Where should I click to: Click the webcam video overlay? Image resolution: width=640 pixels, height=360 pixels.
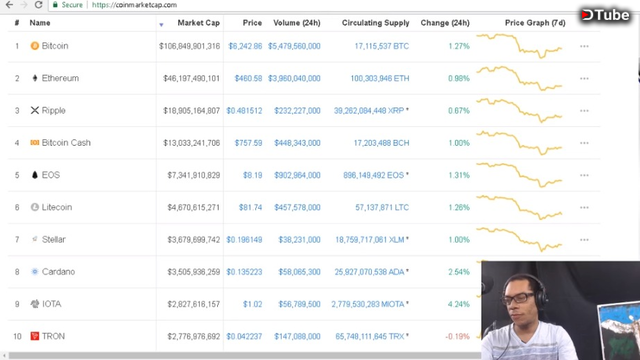pyautogui.click(x=560, y=310)
